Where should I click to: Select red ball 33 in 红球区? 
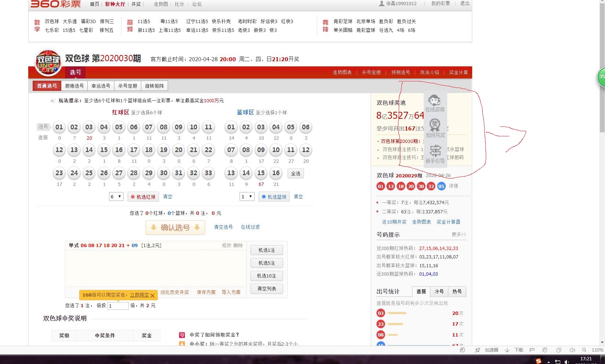click(208, 173)
